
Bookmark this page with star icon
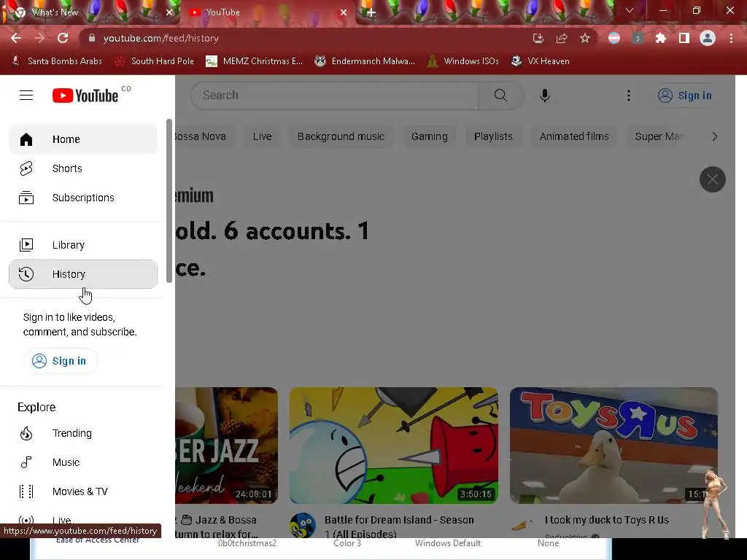(x=585, y=38)
